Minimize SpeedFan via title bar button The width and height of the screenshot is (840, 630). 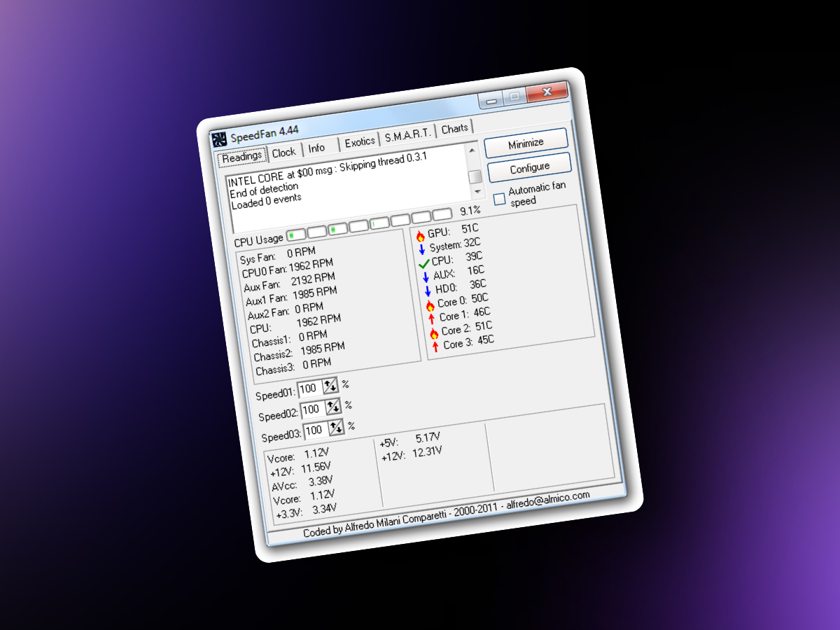pyautogui.click(x=492, y=101)
